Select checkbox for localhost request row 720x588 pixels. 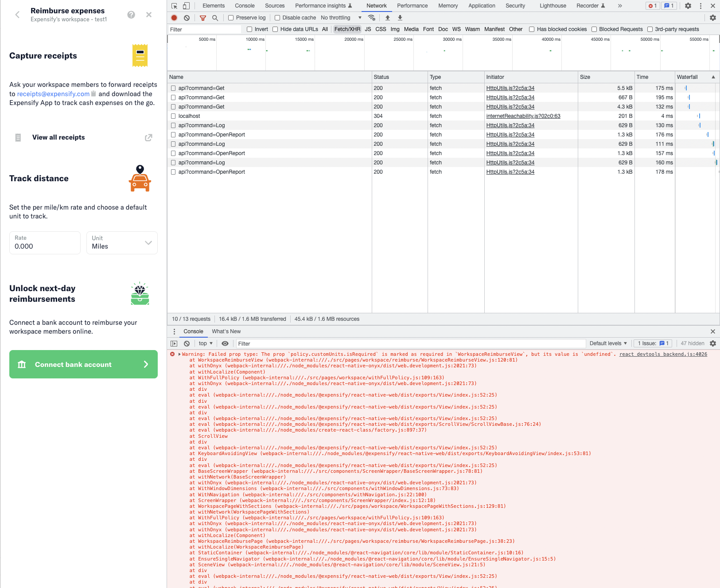[x=173, y=116]
